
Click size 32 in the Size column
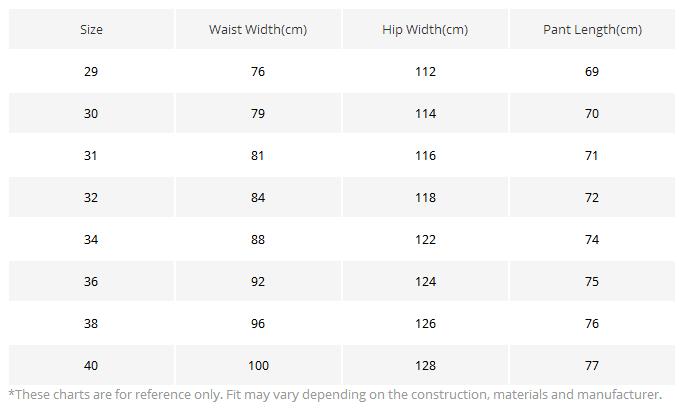click(91, 198)
